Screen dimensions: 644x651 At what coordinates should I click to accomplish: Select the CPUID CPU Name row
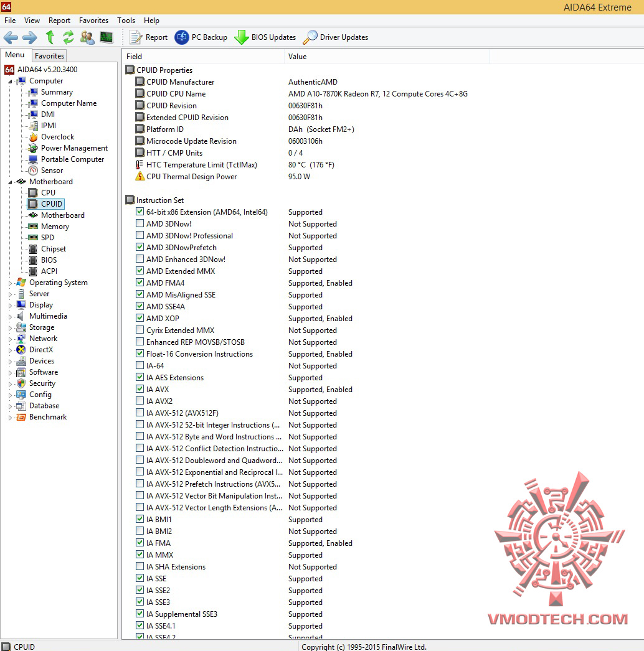[x=301, y=94]
